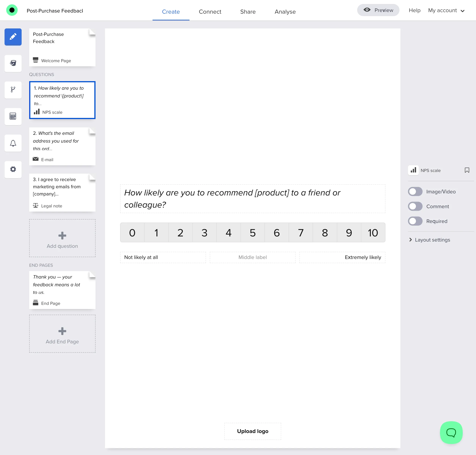Open the paint bucket design panel
476x455 pixels.
[13, 63]
